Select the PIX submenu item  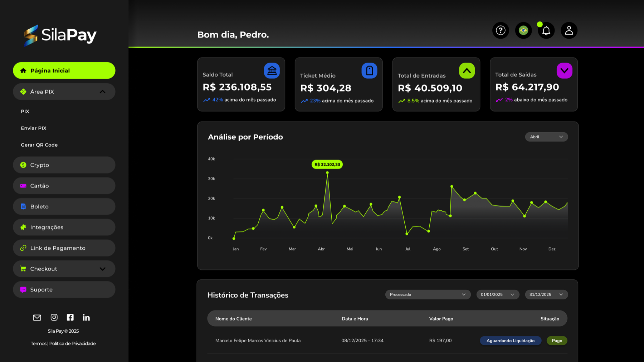click(25, 111)
